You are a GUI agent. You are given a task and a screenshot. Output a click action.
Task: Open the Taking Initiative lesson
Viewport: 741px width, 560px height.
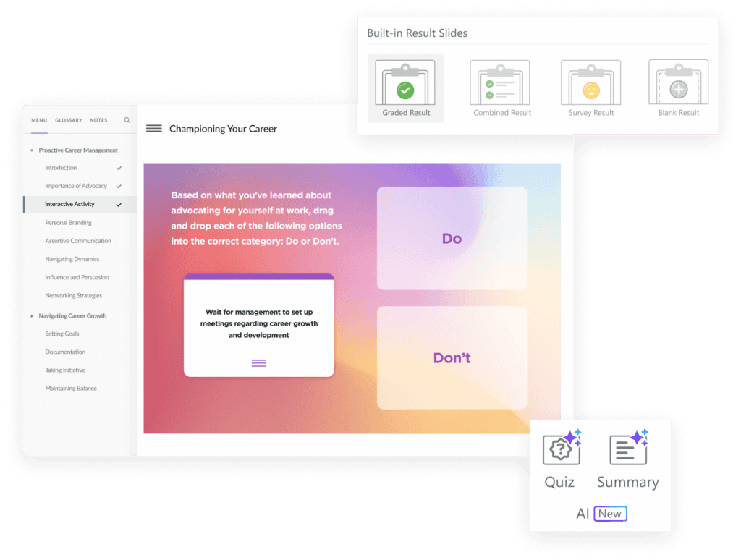pyautogui.click(x=65, y=370)
